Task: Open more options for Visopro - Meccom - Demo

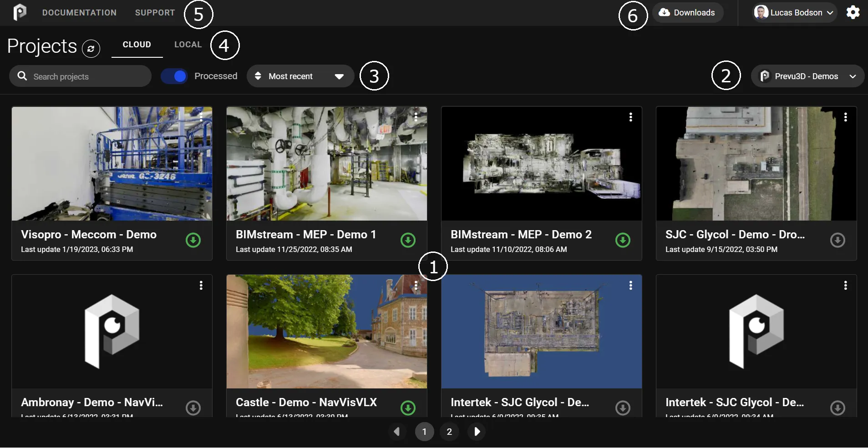Action: tap(201, 117)
